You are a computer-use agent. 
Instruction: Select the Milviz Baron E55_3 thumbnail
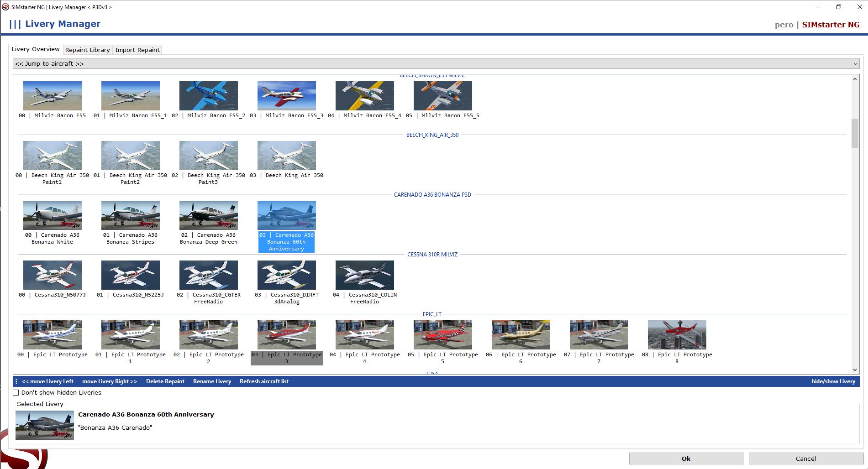coord(287,96)
